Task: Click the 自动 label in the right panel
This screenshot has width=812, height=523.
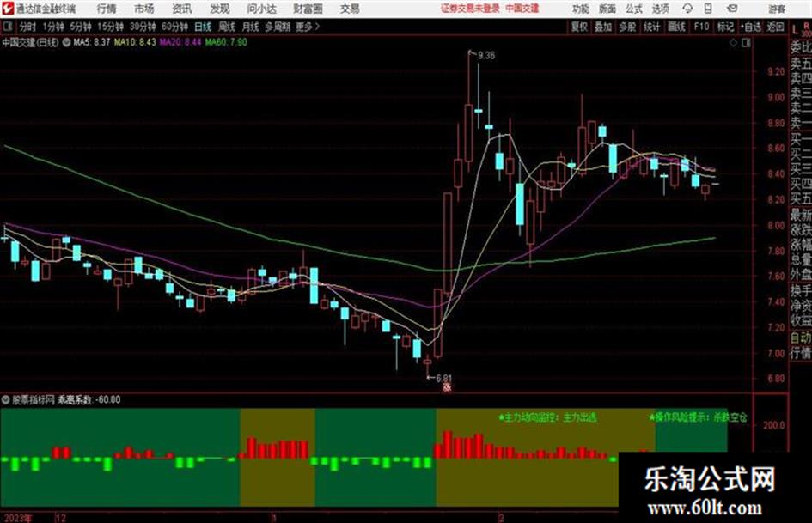Action: pyautogui.click(x=801, y=338)
